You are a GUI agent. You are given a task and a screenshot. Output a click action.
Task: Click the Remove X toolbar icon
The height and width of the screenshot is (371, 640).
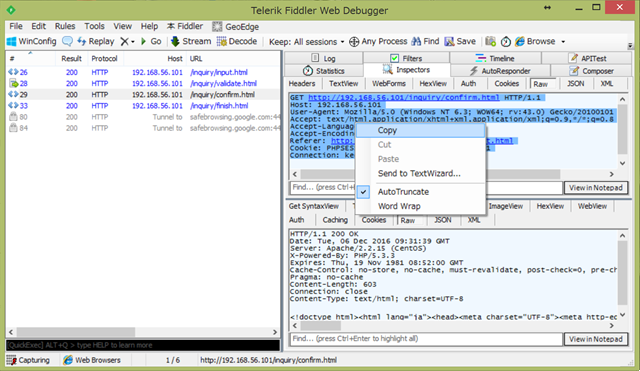point(124,41)
